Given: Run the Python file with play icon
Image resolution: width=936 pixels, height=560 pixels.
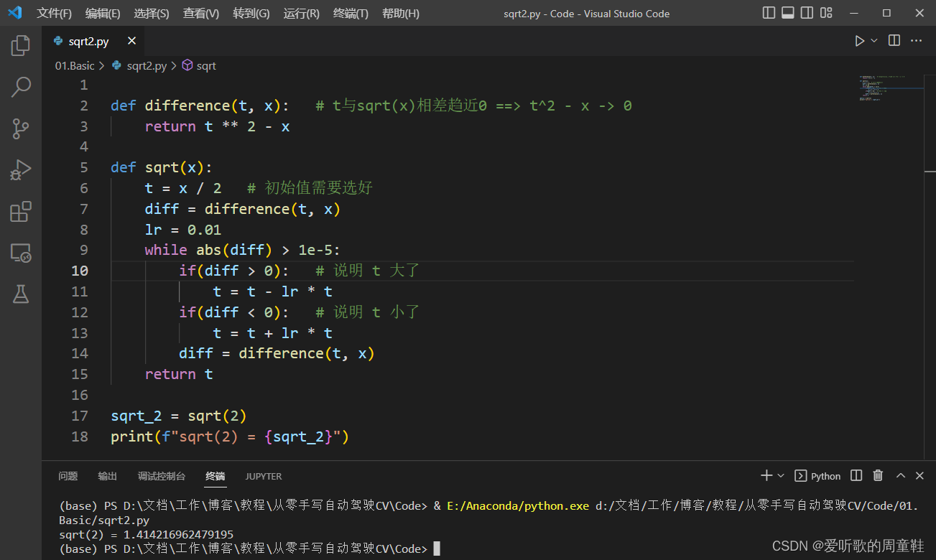Looking at the screenshot, I should point(859,41).
